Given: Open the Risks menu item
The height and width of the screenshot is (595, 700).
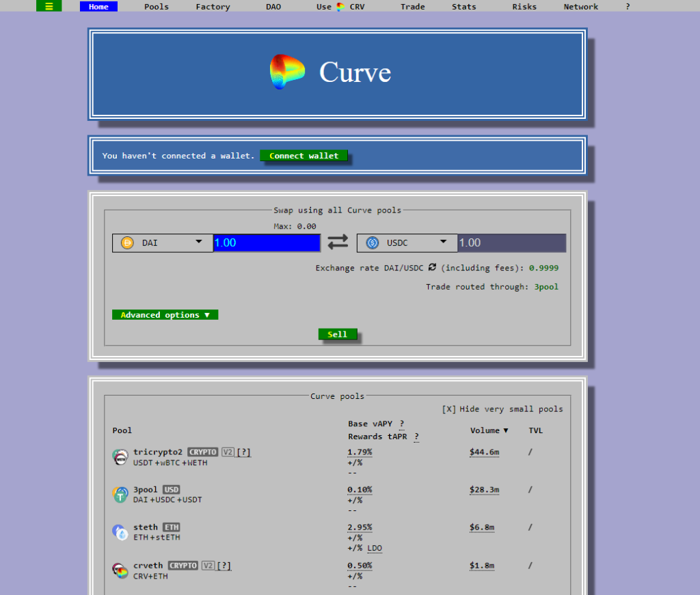Looking at the screenshot, I should pyautogui.click(x=524, y=7).
